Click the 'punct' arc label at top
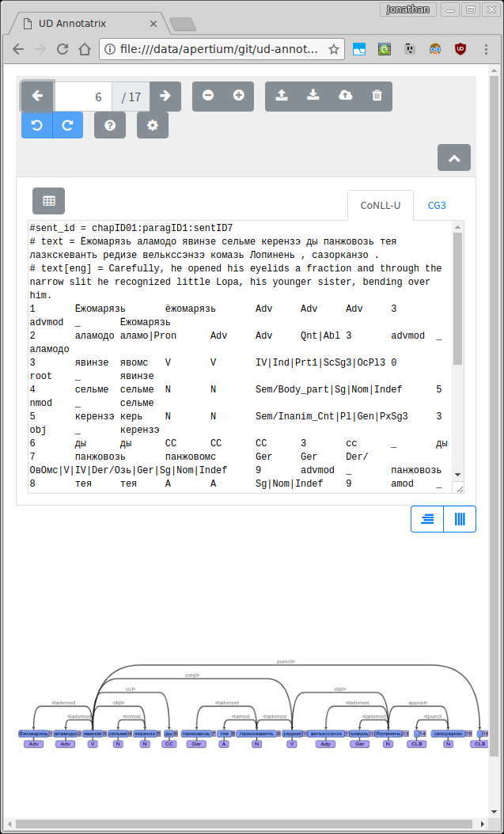 pos(286,662)
